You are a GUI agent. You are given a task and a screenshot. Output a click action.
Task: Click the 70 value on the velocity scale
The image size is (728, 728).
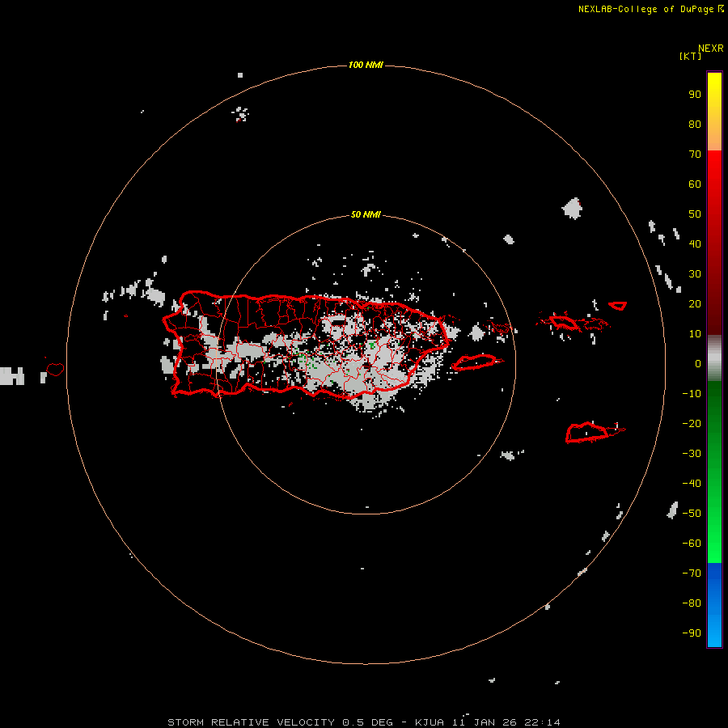pyautogui.click(x=695, y=154)
